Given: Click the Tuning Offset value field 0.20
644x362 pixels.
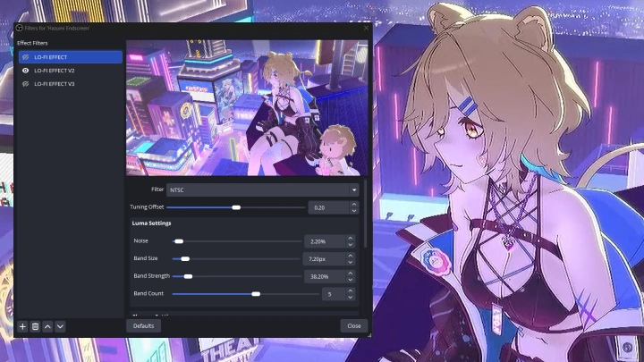Looking at the screenshot, I should [329, 207].
